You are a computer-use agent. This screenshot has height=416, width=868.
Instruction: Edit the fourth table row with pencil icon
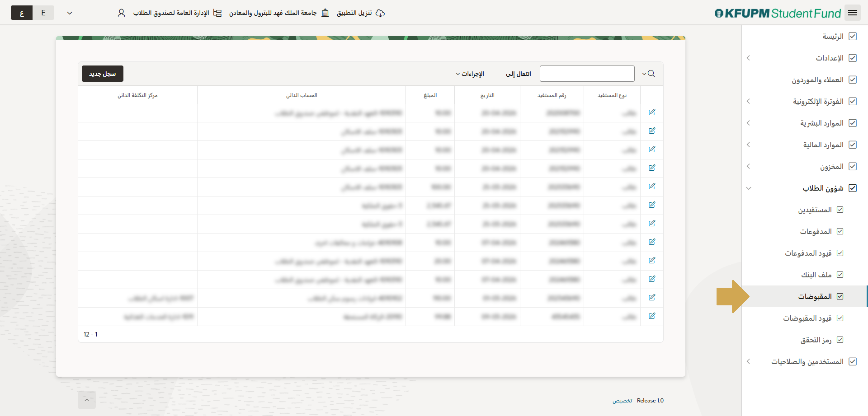point(652,168)
